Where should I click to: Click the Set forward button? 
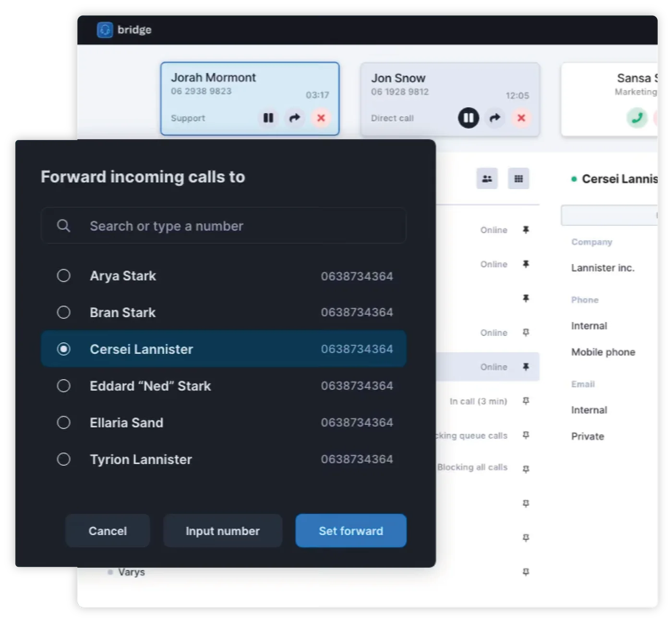point(351,531)
